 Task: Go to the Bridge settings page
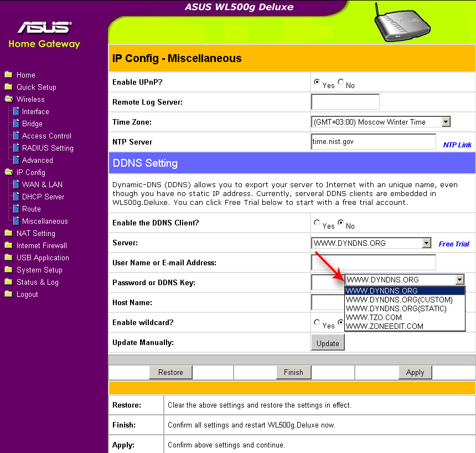click(x=32, y=124)
